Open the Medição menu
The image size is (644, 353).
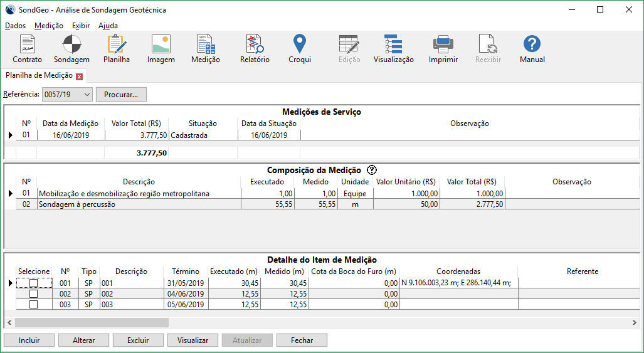49,26
